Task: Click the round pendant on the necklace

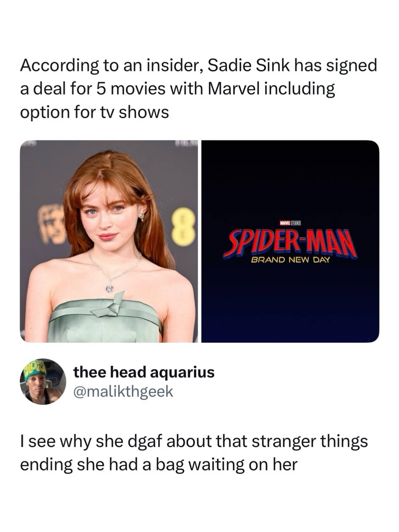Action: coord(109,288)
